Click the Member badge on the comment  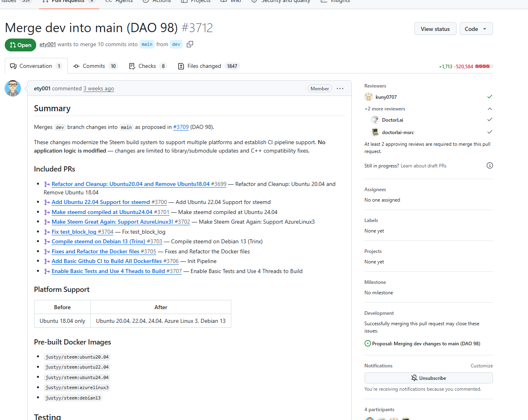pyautogui.click(x=320, y=89)
